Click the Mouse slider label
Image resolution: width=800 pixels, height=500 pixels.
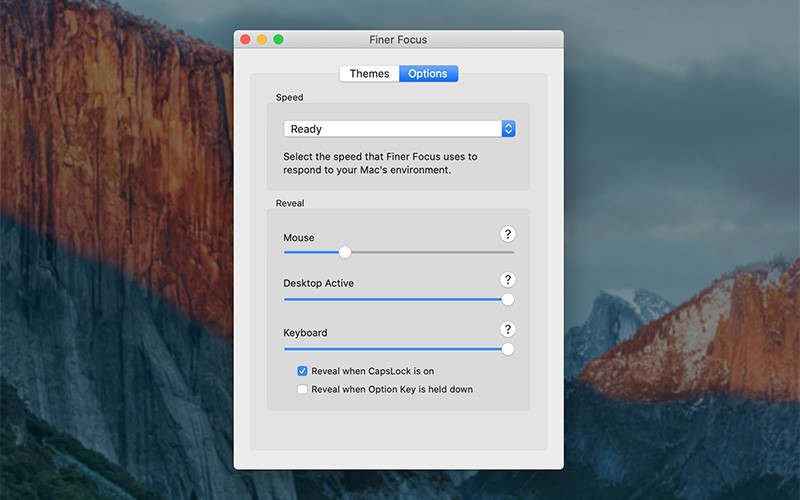[298, 238]
